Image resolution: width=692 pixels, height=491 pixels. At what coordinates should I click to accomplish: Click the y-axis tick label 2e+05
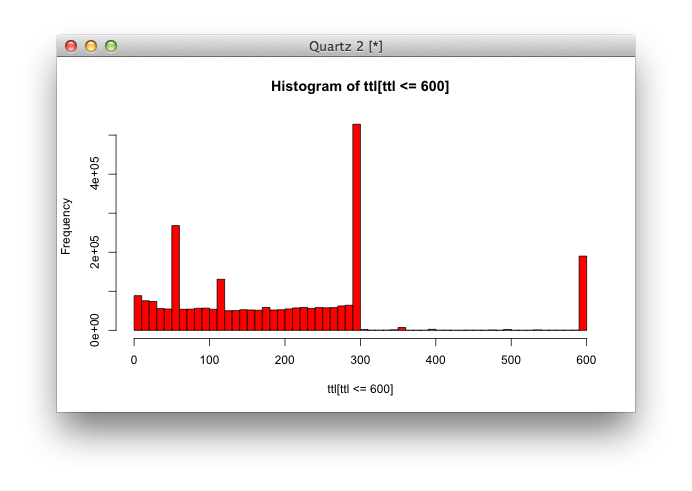pyautogui.click(x=96, y=252)
